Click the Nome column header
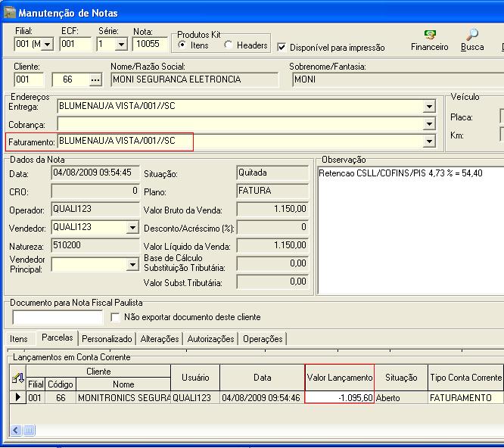Image resolution: width=504 pixels, height=448 pixels. click(123, 384)
